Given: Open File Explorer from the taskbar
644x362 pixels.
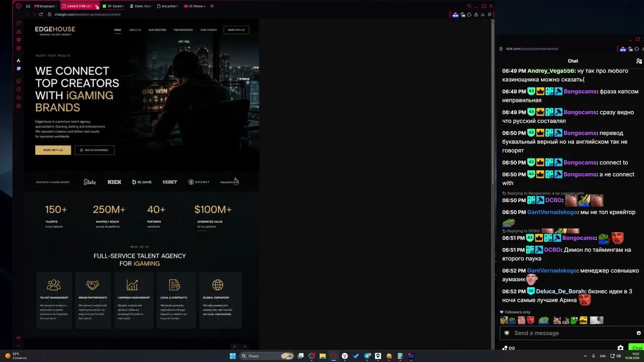Looking at the screenshot, I should click(x=323, y=356).
